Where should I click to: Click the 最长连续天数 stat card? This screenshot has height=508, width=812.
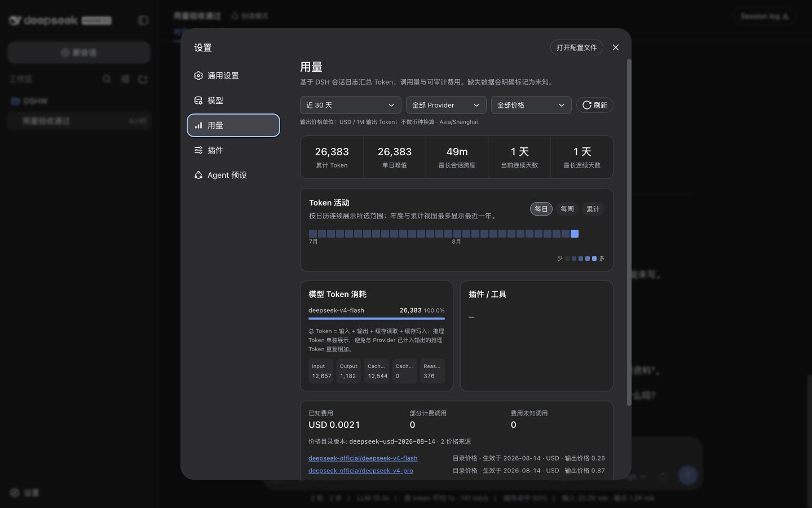click(582, 157)
